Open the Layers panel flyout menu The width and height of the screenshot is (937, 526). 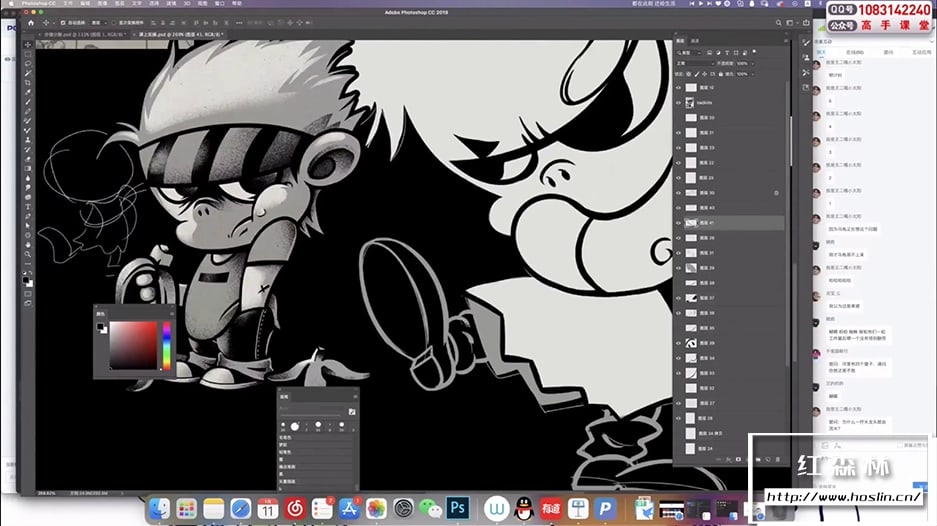click(785, 41)
